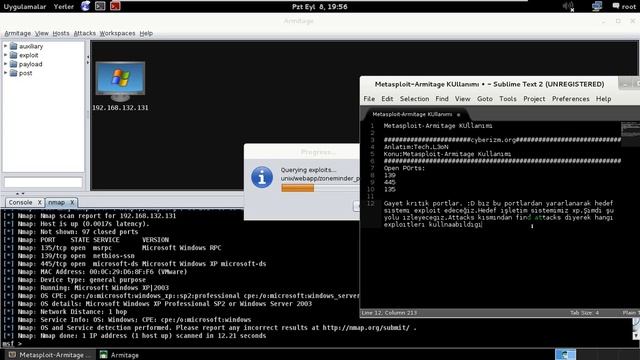The image size is (640, 360).
Task: Select the Metasploit-Armitage KUllanımı file tab
Action: (x=412, y=114)
